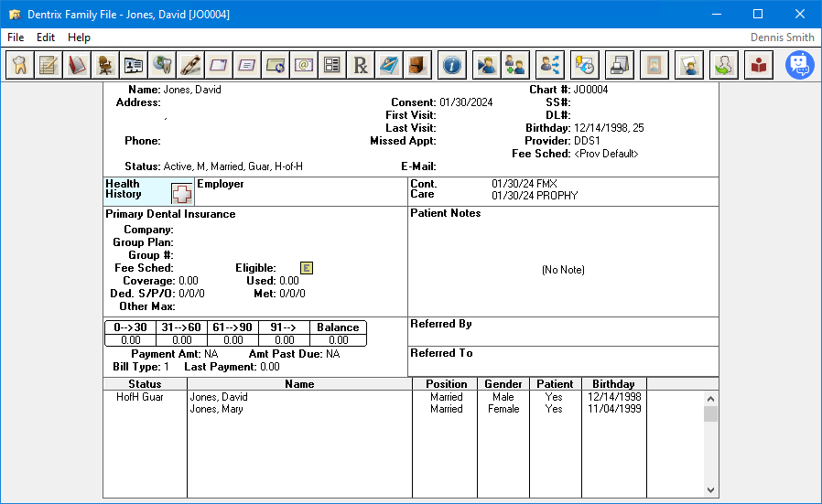
Task: Open the File menu
Action: click(16, 38)
